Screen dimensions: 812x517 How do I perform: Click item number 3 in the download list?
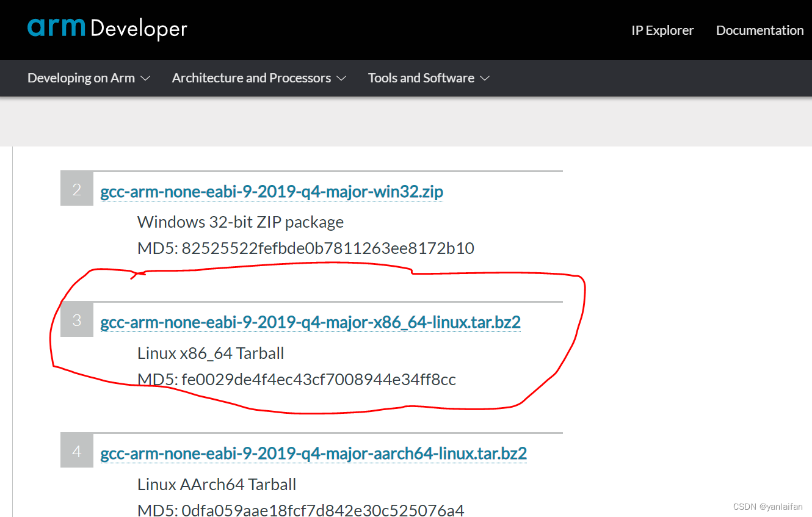point(76,319)
